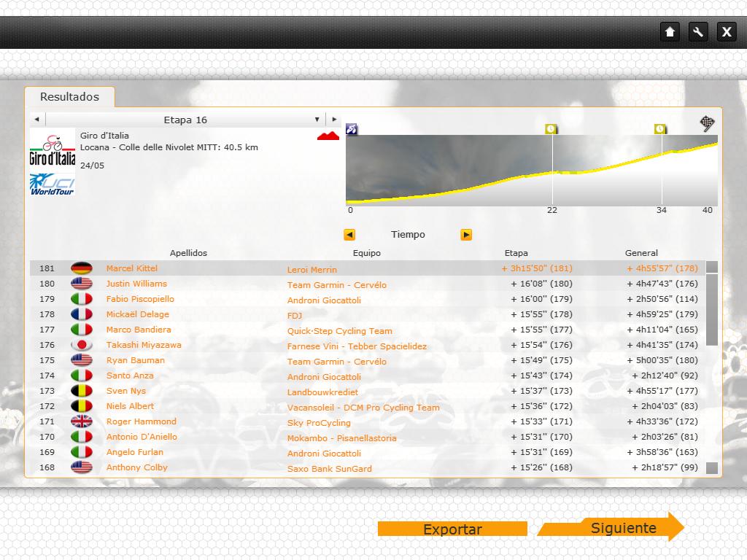Screen dimensions: 747x560
Task: Click the time check marker at km 22
Action: point(551,129)
